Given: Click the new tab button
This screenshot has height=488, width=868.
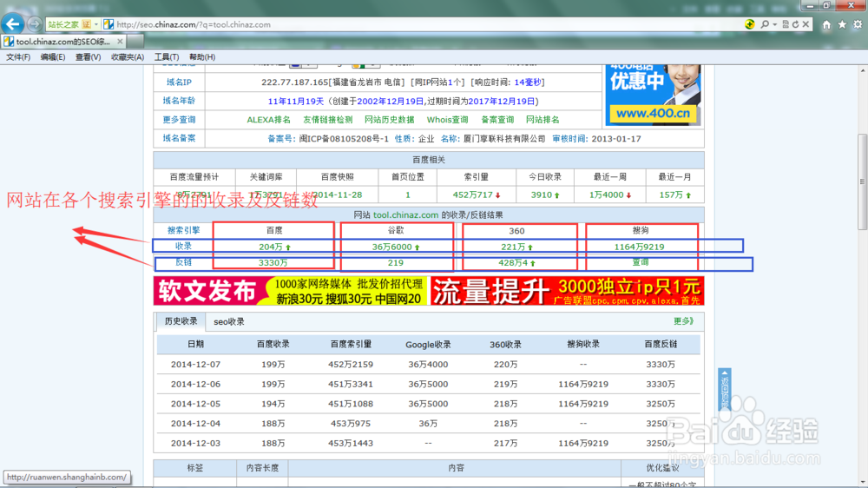Looking at the screenshot, I should coord(136,42).
